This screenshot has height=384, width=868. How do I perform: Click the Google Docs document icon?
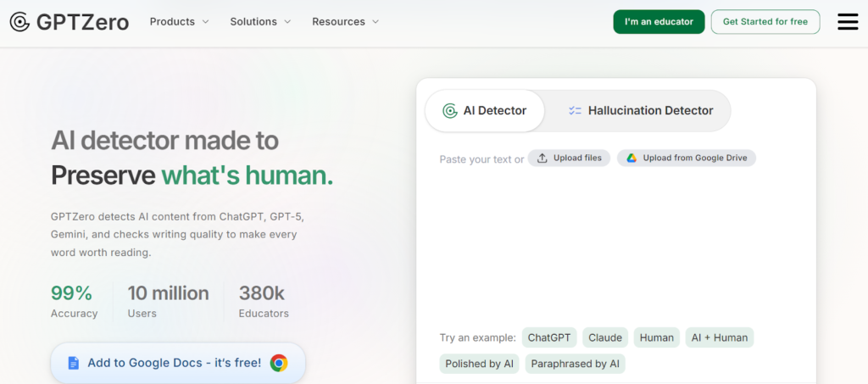(74, 363)
